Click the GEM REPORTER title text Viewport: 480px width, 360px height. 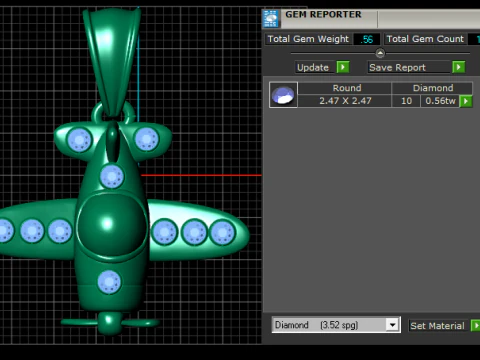tap(323, 15)
